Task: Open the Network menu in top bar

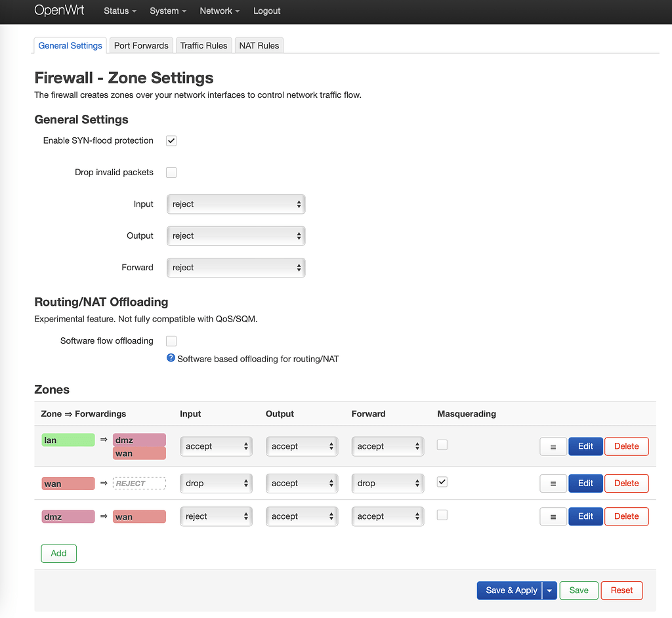Action: [x=219, y=11]
